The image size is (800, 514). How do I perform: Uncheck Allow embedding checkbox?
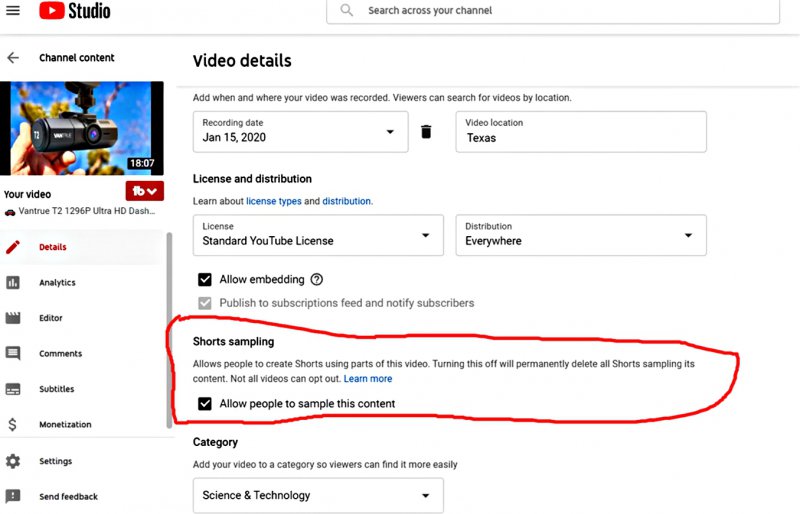pos(205,280)
